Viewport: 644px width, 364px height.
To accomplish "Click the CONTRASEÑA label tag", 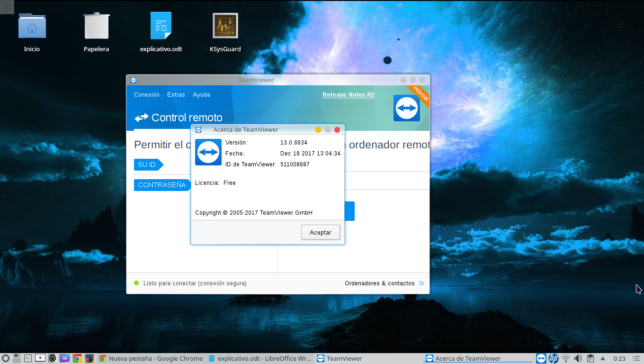I will [162, 185].
